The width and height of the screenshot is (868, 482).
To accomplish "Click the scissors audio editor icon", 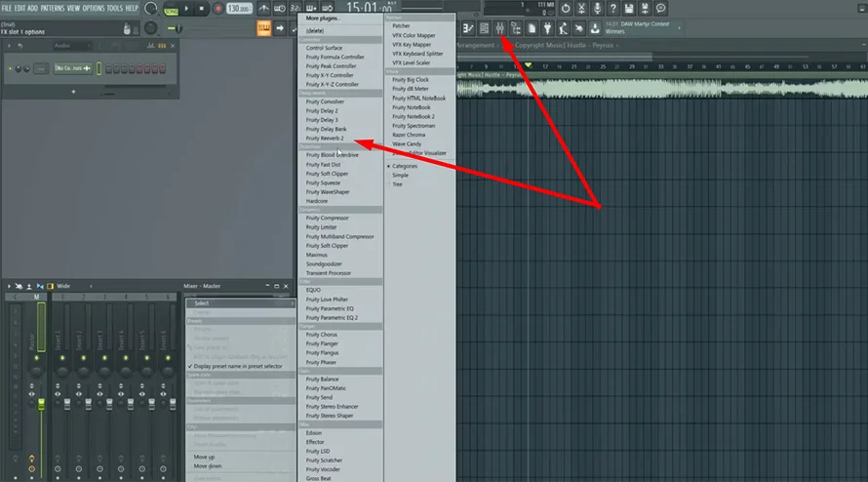I will tap(581, 9).
